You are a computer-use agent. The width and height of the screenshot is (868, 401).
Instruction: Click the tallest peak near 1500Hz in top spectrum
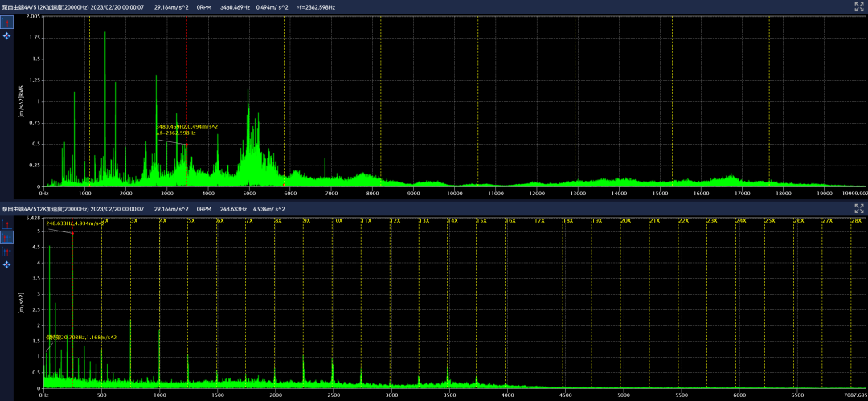105,36
